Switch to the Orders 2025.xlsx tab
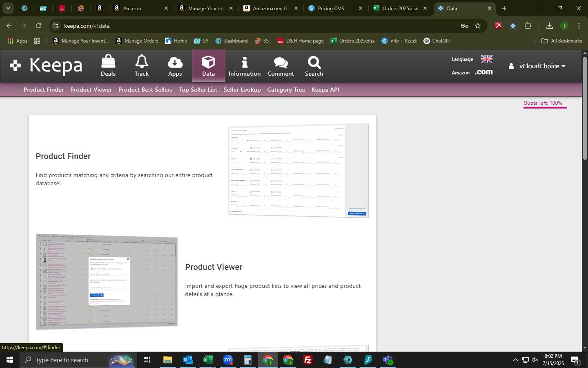 [x=399, y=8]
